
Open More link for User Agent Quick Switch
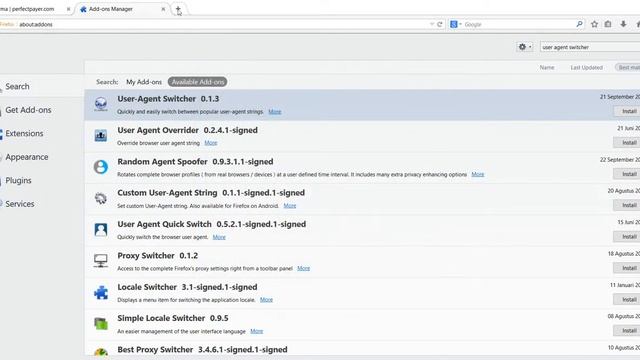point(219,237)
